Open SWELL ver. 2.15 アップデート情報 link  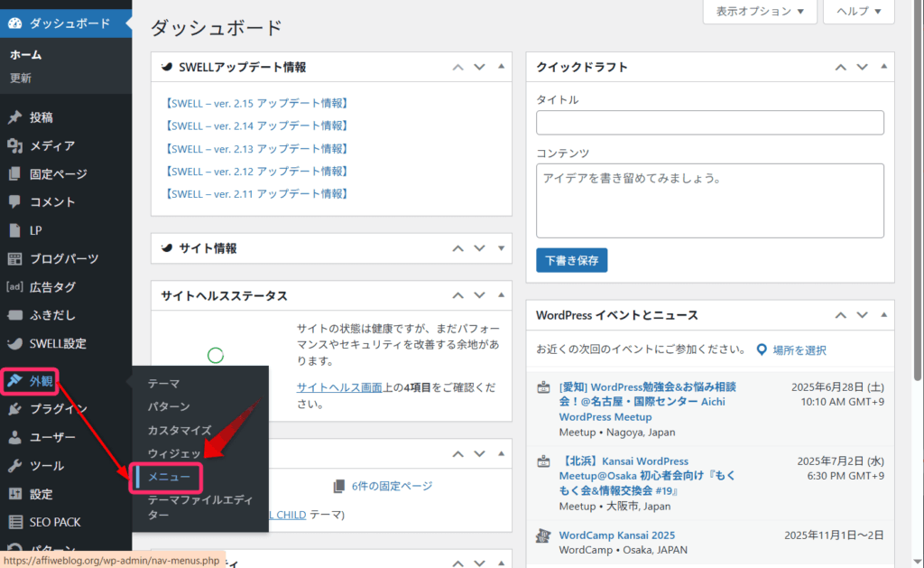pyautogui.click(x=256, y=103)
